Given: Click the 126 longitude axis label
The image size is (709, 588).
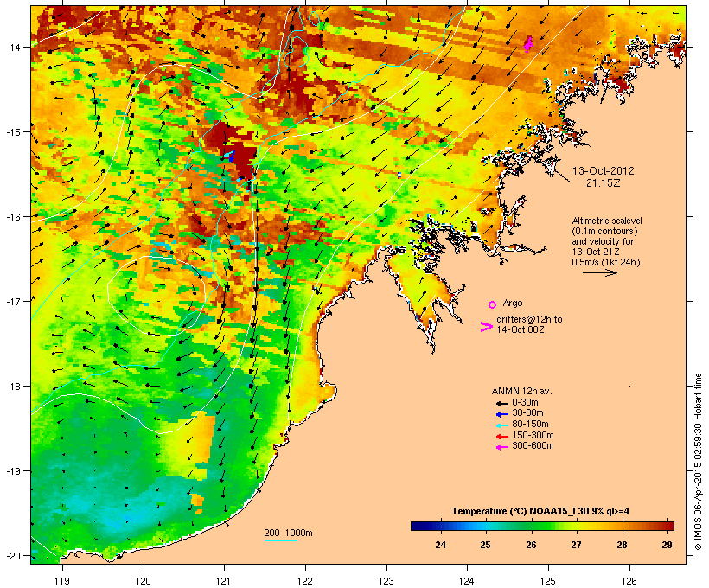Looking at the screenshot, I should click(x=629, y=581).
